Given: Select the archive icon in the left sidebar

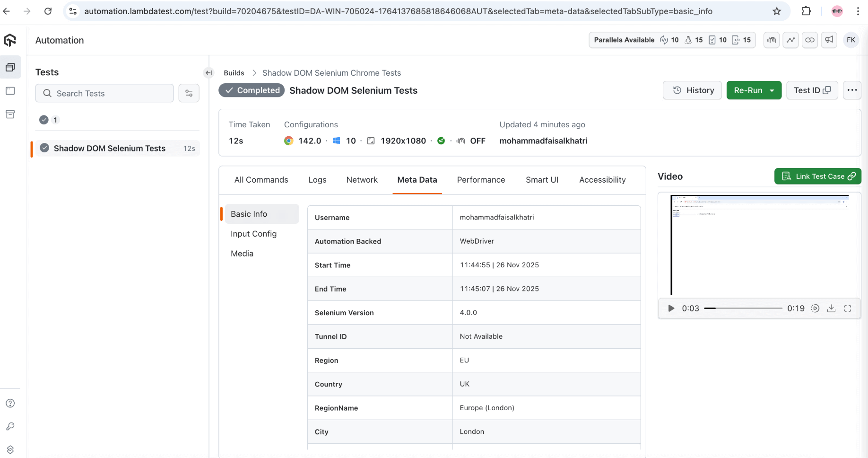Looking at the screenshot, I should point(10,114).
